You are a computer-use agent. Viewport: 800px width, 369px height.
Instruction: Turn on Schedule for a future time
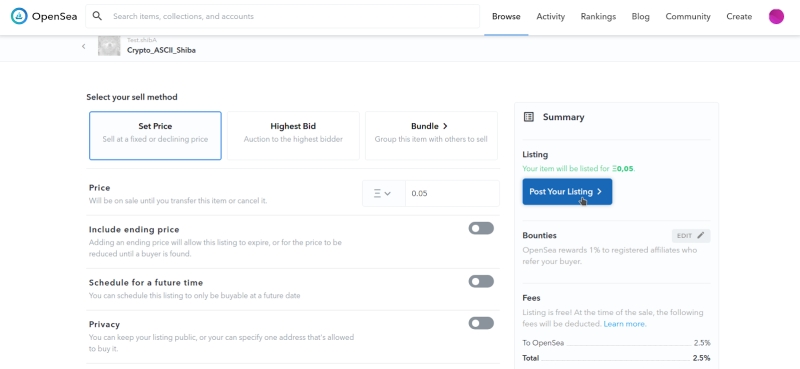click(x=481, y=281)
